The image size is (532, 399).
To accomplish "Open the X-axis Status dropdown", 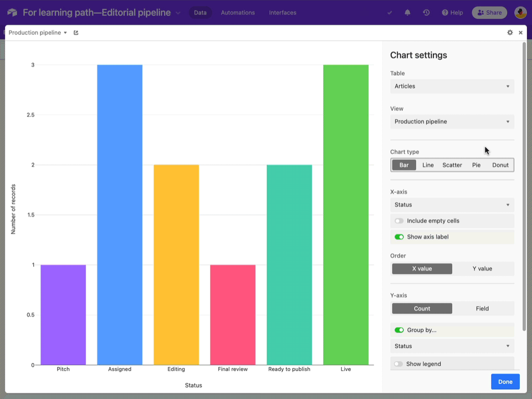I will click(x=452, y=204).
